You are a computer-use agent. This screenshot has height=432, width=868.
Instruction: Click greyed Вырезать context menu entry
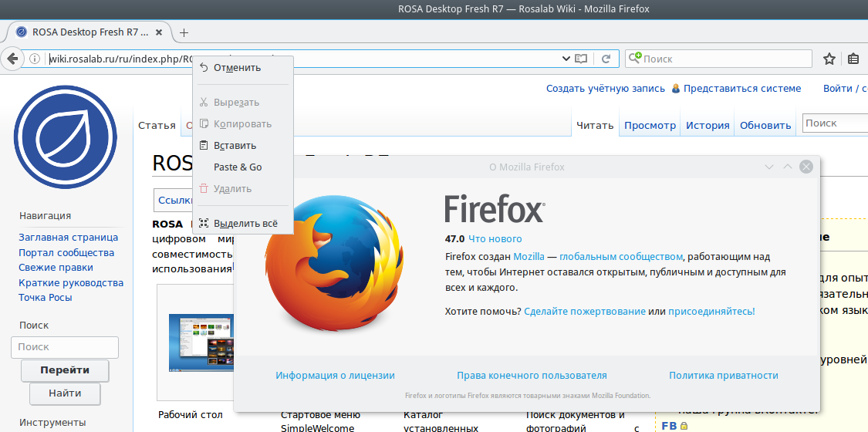point(243,103)
